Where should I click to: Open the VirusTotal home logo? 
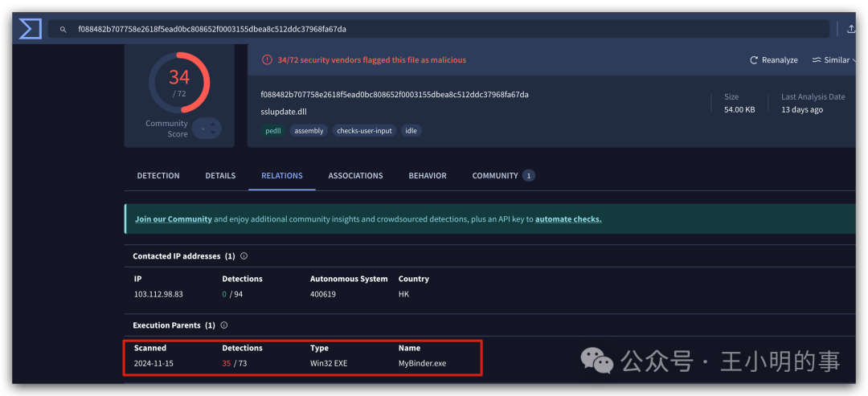30,29
